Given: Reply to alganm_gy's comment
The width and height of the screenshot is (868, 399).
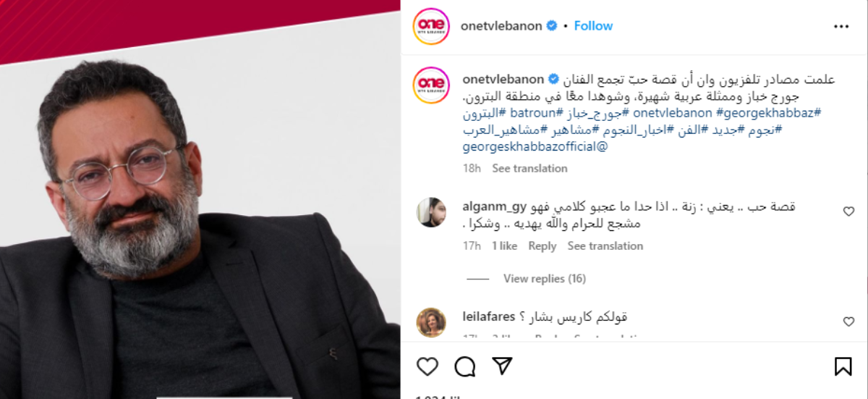Looking at the screenshot, I should coord(542,246).
